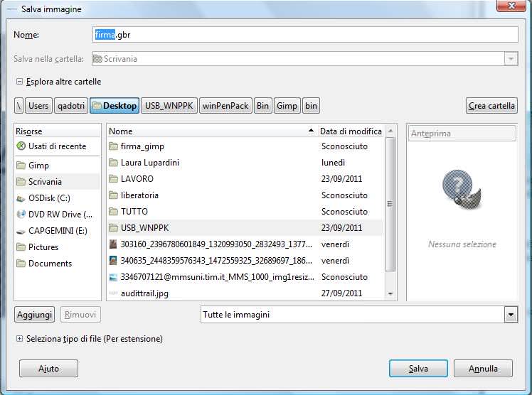Close the Salva immagine dialog
The image size is (532, 395).
click(x=511, y=6)
